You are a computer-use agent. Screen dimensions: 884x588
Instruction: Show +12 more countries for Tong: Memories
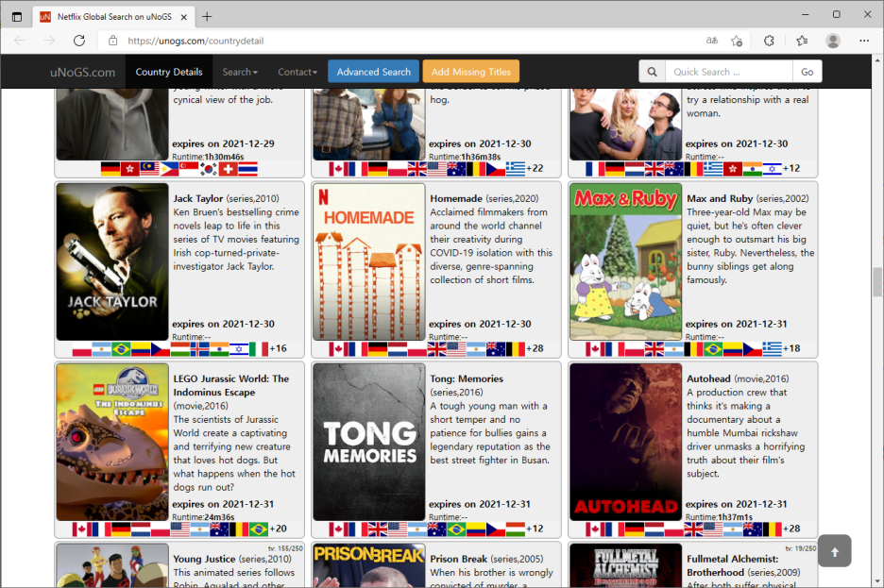pos(535,529)
